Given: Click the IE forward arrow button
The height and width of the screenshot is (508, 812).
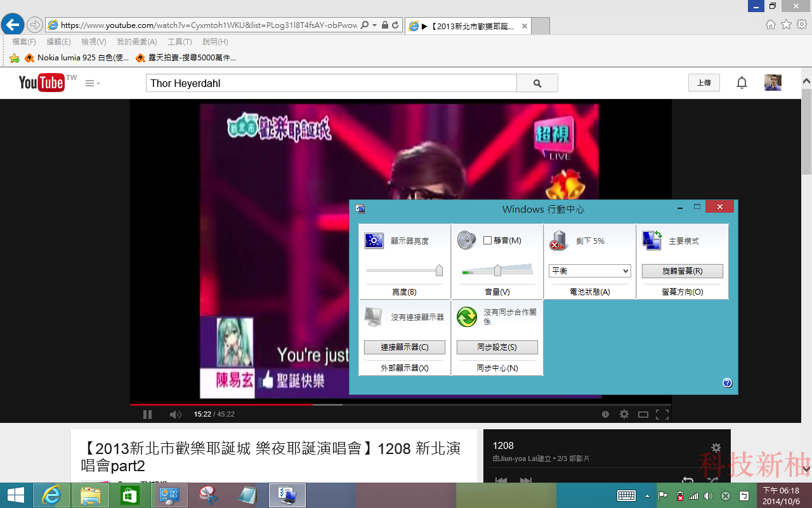Looking at the screenshot, I should coord(34,25).
